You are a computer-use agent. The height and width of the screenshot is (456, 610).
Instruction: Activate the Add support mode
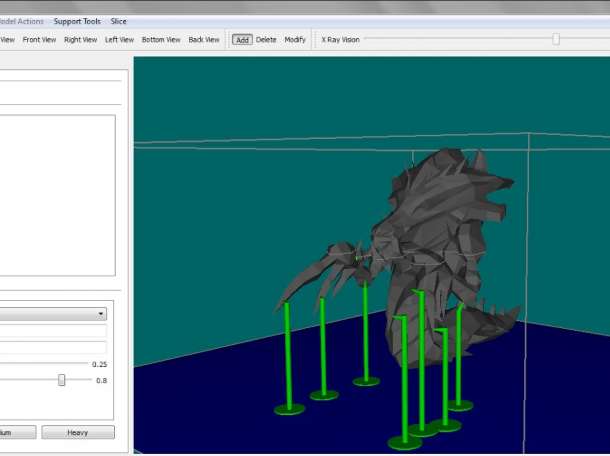(242, 40)
